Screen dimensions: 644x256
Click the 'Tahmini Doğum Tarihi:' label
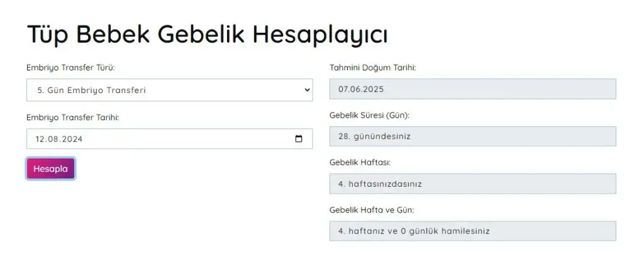[372, 68]
